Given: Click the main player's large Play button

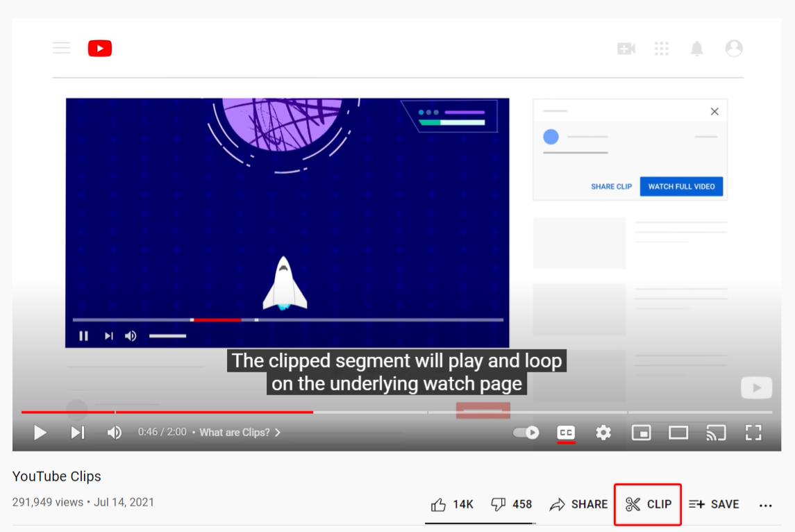Looking at the screenshot, I should 40,433.
